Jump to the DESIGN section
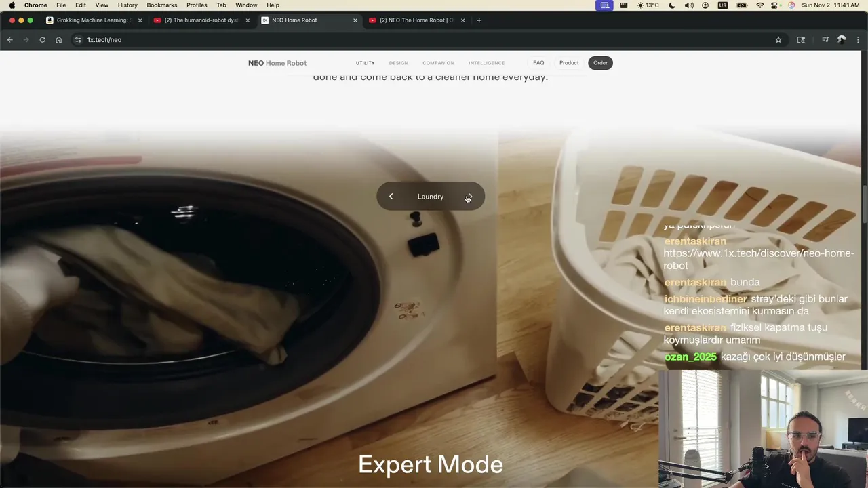Screen dimensions: 868x488 pyautogui.click(x=399, y=63)
